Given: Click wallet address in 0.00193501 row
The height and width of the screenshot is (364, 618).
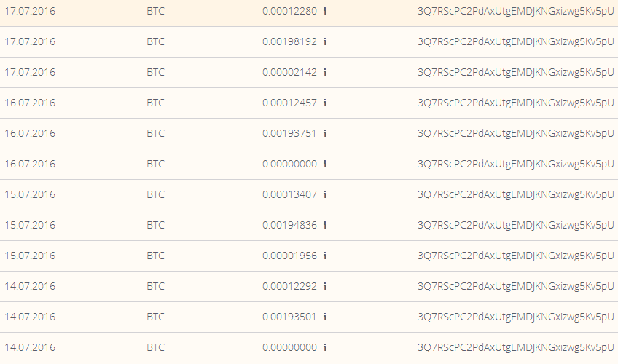Looking at the screenshot, I should (x=515, y=317).
